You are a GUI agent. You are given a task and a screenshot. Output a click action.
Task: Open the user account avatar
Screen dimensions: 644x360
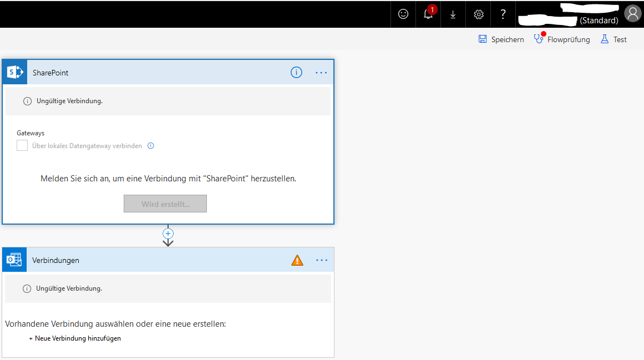tap(632, 13)
